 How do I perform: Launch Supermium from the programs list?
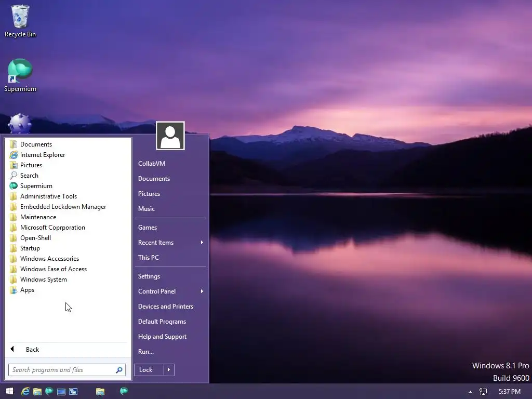[68, 186]
